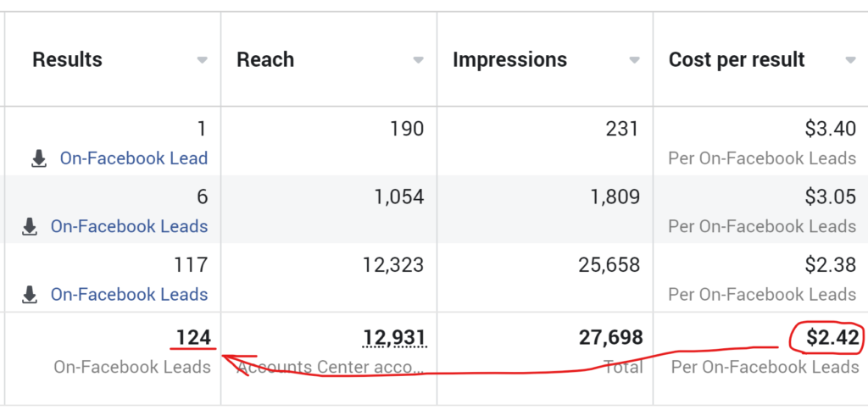Click the total 124 results value
The height and width of the screenshot is (410, 868).
click(x=193, y=338)
